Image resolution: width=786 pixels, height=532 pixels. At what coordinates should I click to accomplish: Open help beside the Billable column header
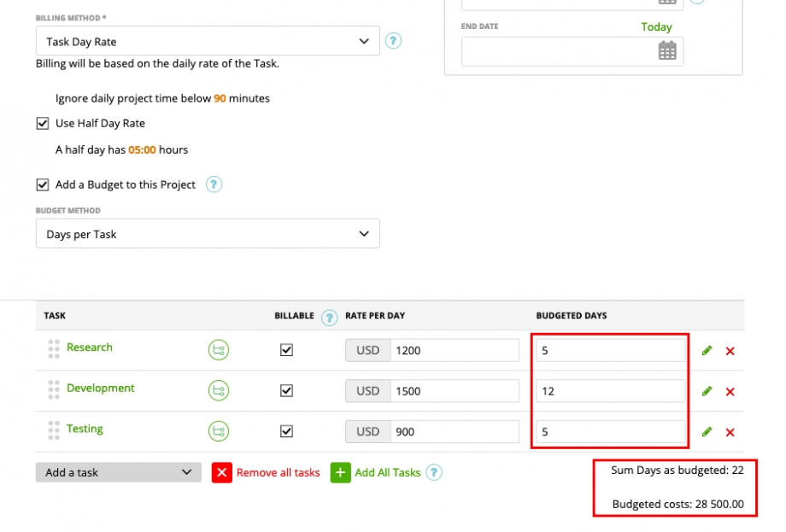330,316
